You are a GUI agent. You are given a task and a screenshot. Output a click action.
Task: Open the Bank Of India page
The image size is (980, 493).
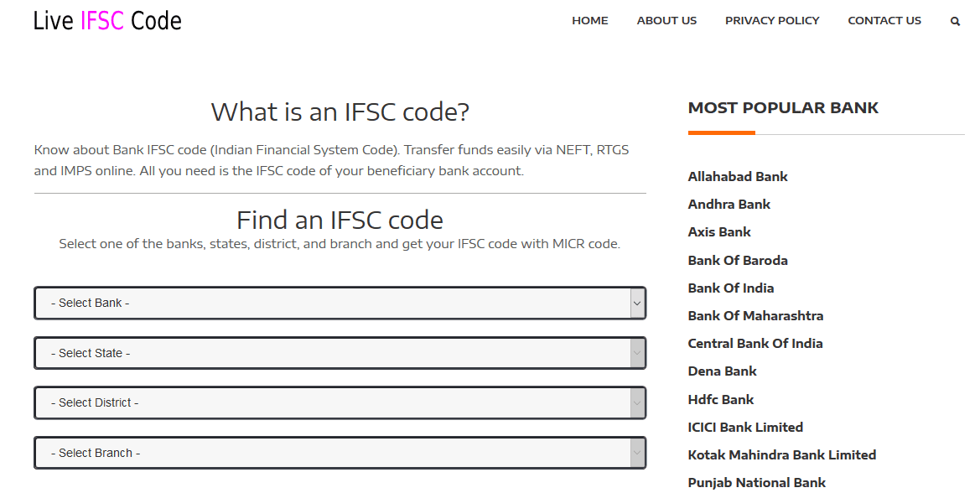(x=730, y=288)
